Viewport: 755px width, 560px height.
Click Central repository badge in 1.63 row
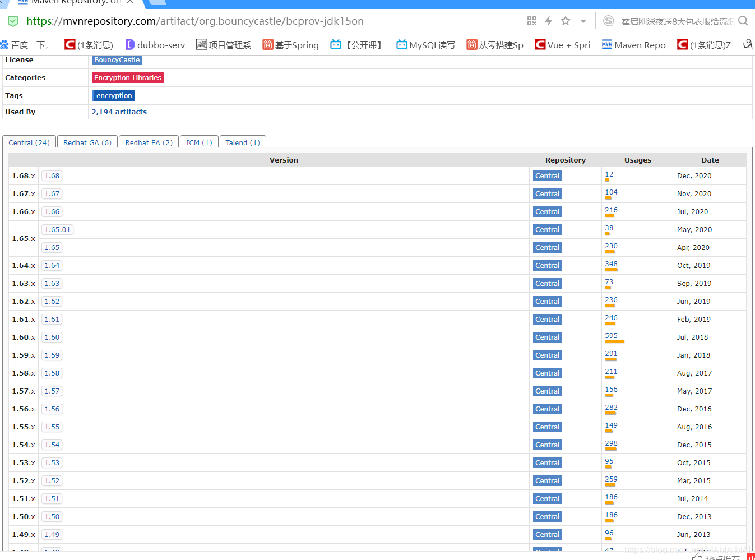click(x=547, y=284)
